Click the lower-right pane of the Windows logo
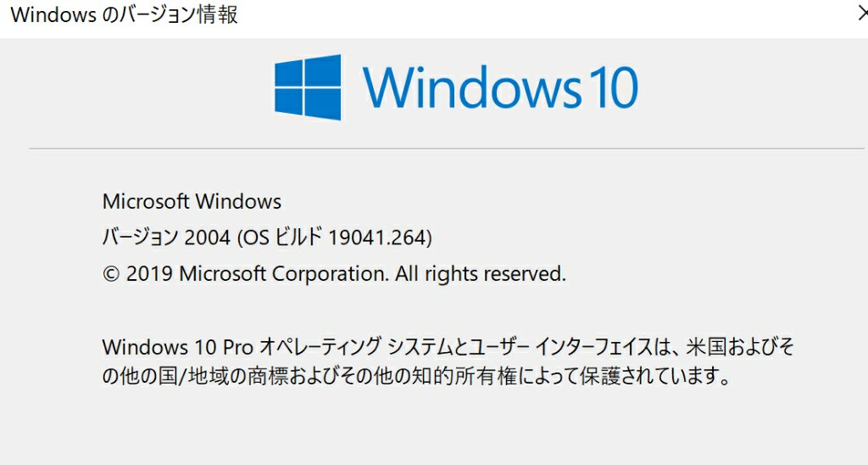868x465 pixels. click(x=323, y=104)
